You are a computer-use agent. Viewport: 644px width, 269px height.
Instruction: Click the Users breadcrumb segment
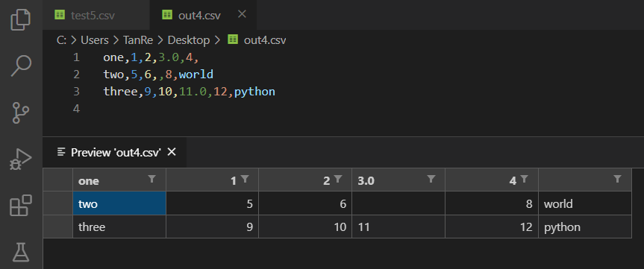pyautogui.click(x=95, y=40)
